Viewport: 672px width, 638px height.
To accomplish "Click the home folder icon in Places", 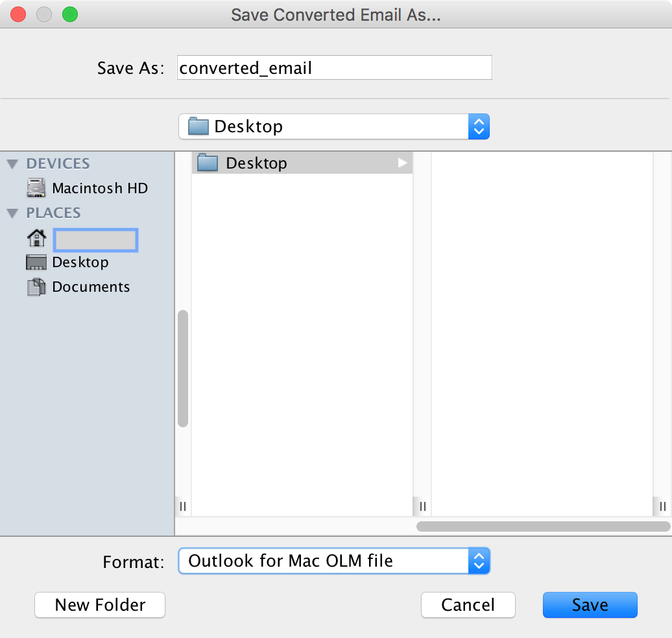I will pos(36,239).
